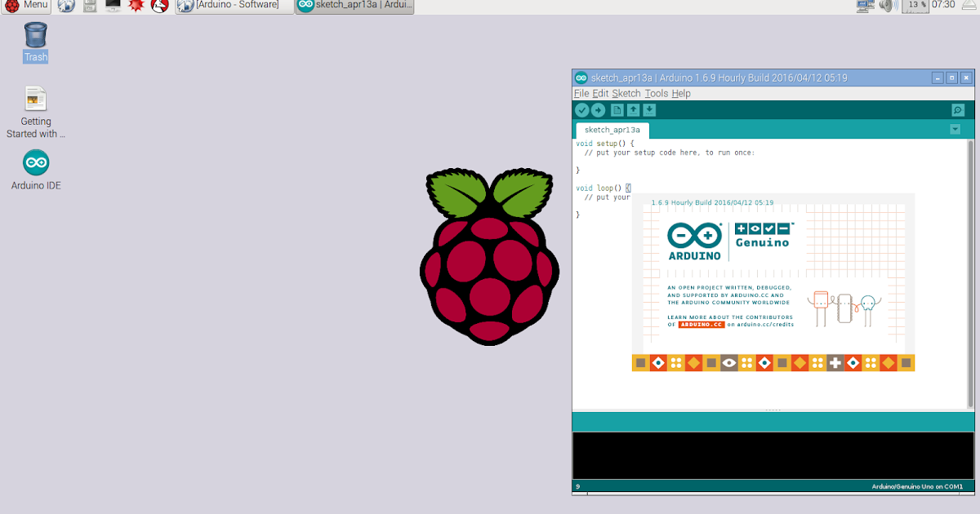
Task: Minimize the Arduino IDE window
Action: (x=938, y=78)
